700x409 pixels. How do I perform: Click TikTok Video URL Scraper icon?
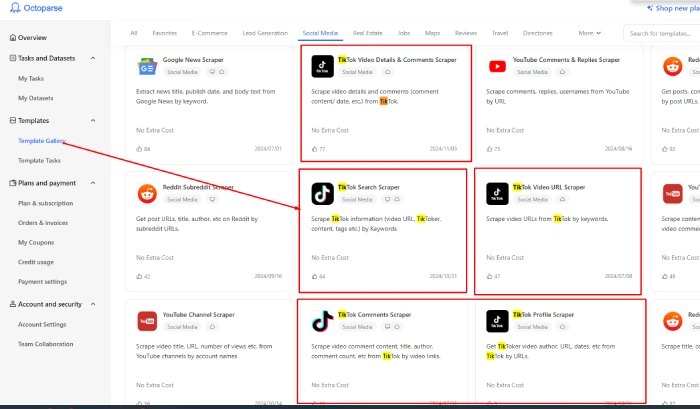(497, 194)
